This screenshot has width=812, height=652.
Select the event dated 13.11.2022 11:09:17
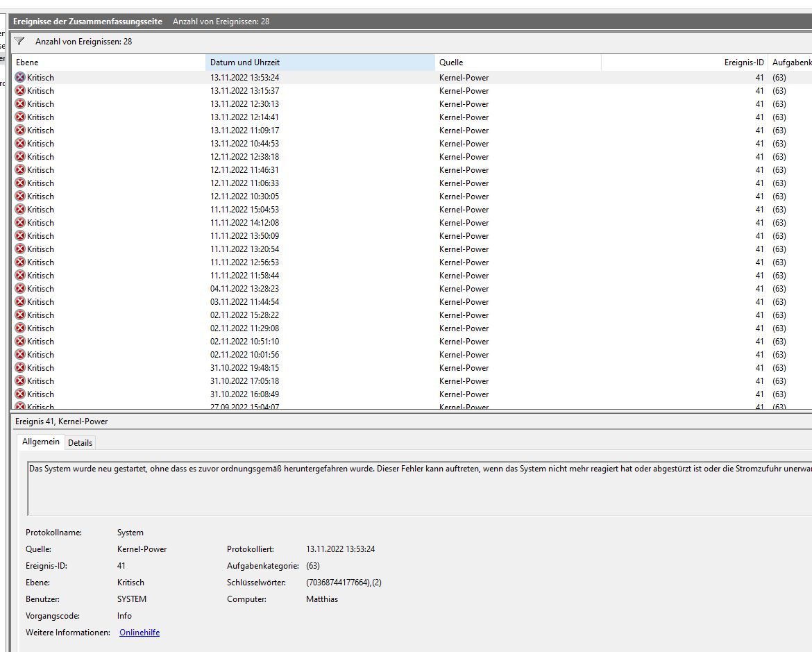coord(244,131)
